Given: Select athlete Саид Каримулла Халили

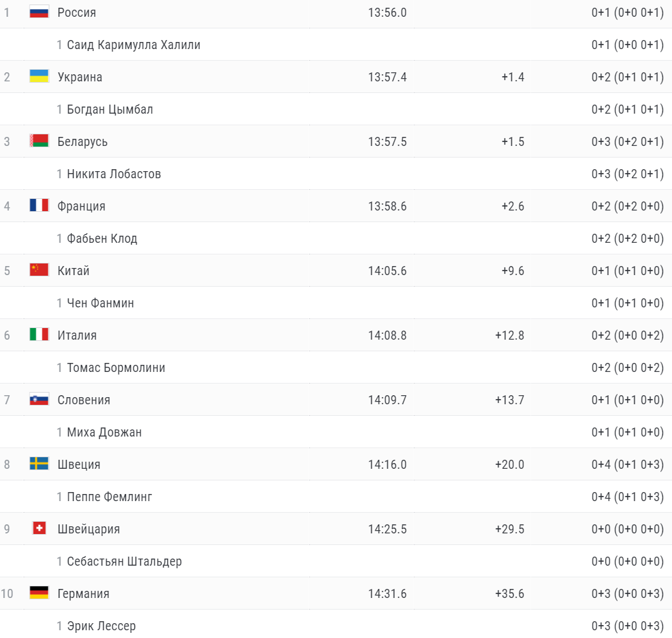Looking at the screenshot, I should pos(133,45).
